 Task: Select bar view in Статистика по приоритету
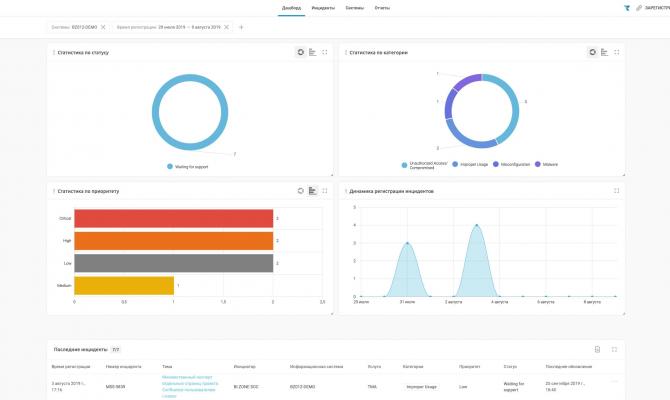point(313,191)
